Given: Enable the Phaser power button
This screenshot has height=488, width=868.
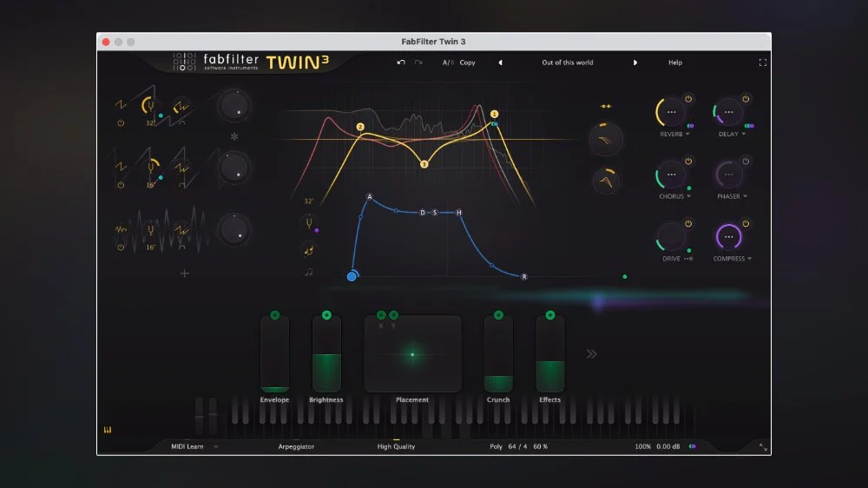Looking at the screenshot, I should click(x=746, y=162).
